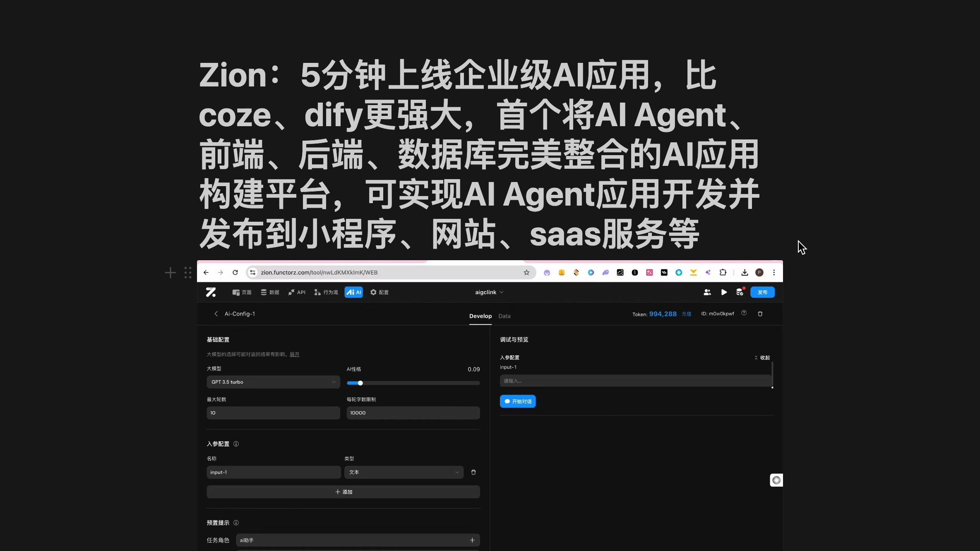Screen dimensions: 980x551
Task: Delete Ai-Config-1 with top trash icon
Action: (760, 314)
